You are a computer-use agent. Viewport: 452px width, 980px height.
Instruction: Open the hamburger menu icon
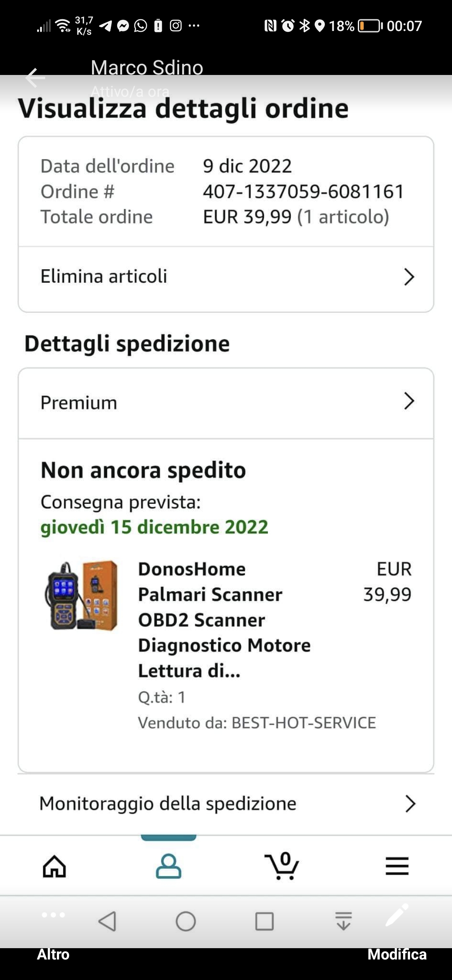tap(397, 866)
